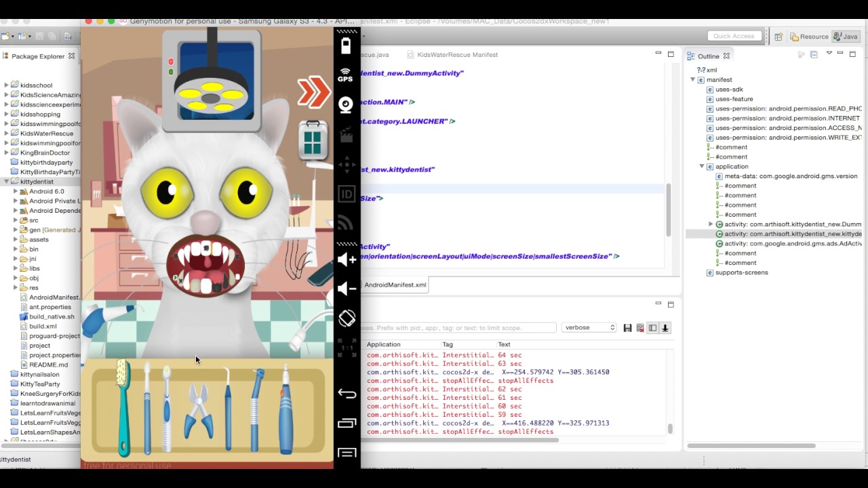
Task: Collapse all in the Outline panel
Action: [814, 55]
